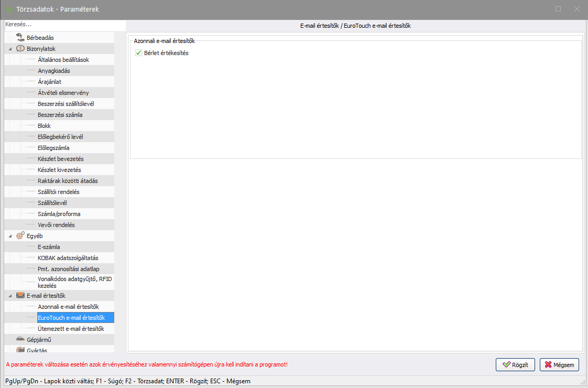This screenshot has height=388, width=588.
Task: Select the Számla/proforma tree item
Action: point(59,214)
